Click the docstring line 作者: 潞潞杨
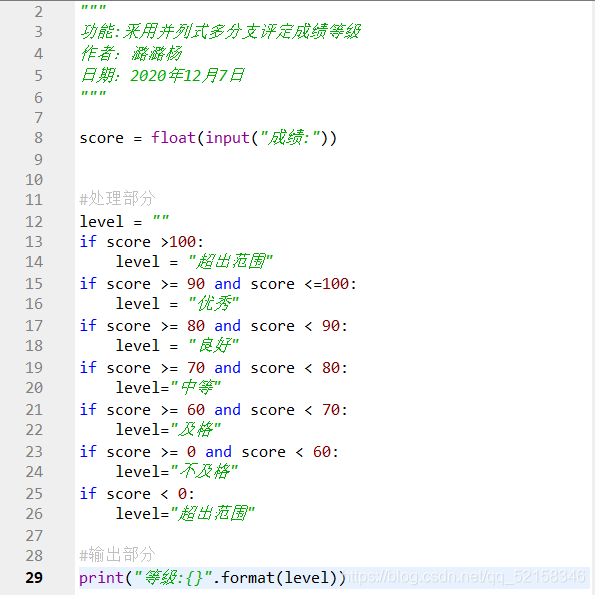595x595 pixels. (131, 54)
